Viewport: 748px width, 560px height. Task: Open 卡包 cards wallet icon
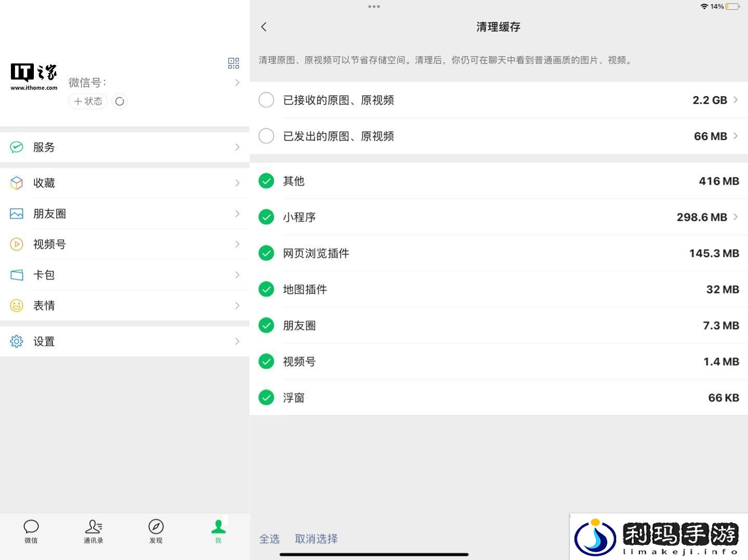point(17,275)
